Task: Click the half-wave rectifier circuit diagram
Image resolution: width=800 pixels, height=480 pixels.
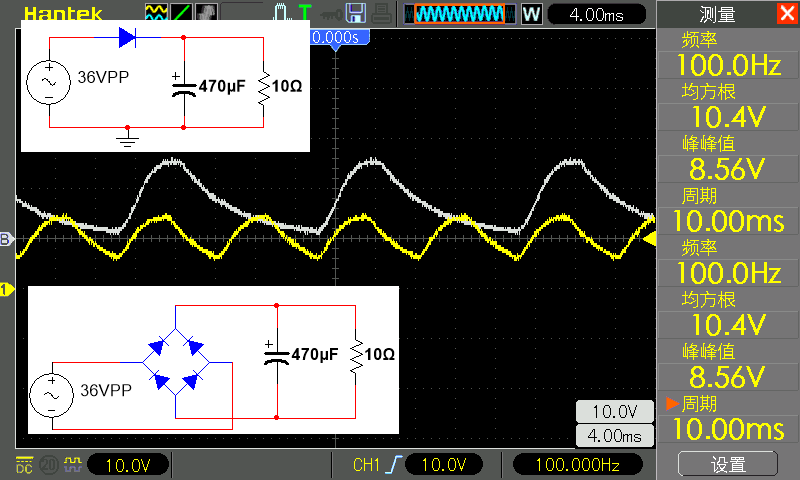Action: tap(165, 86)
